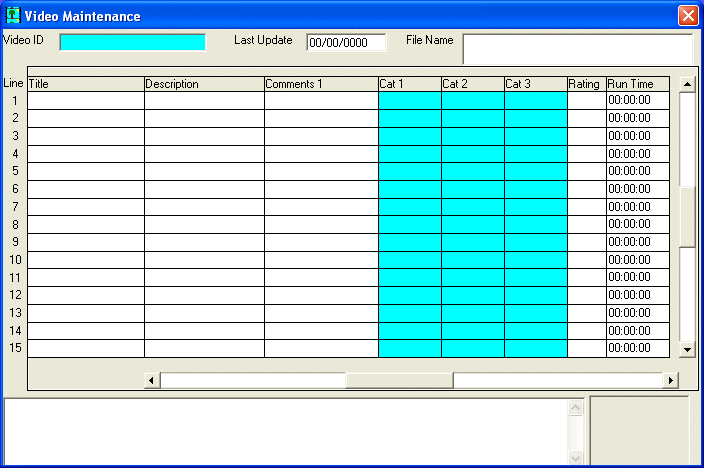Image resolution: width=704 pixels, height=468 pixels.
Task: Click the cyan Video ID field
Action: pyautogui.click(x=132, y=42)
